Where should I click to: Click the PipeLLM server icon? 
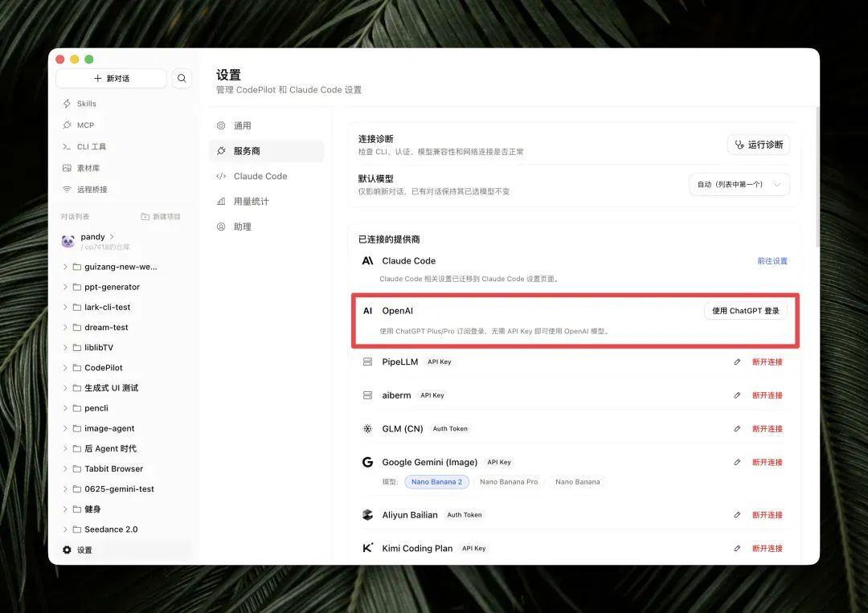(x=367, y=362)
